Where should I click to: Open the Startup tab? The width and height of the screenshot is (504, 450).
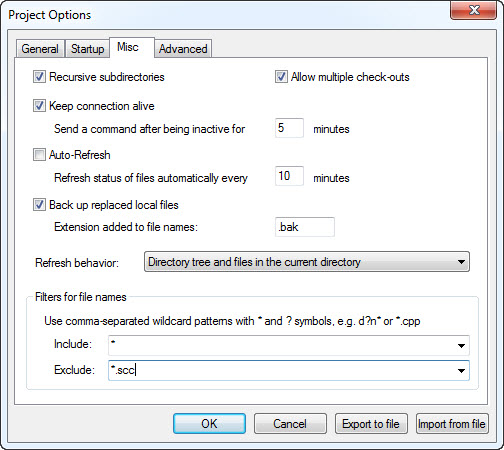pyautogui.click(x=87, y=49)
